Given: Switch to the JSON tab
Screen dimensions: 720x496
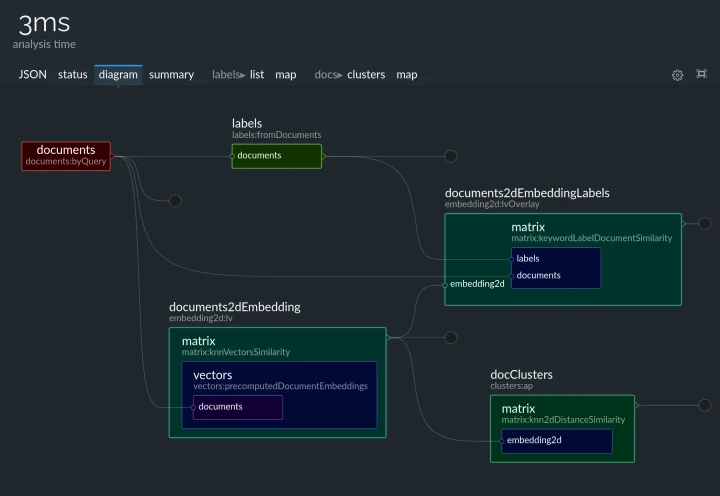Looking at the screenshot, I should (x=33, y=74).
